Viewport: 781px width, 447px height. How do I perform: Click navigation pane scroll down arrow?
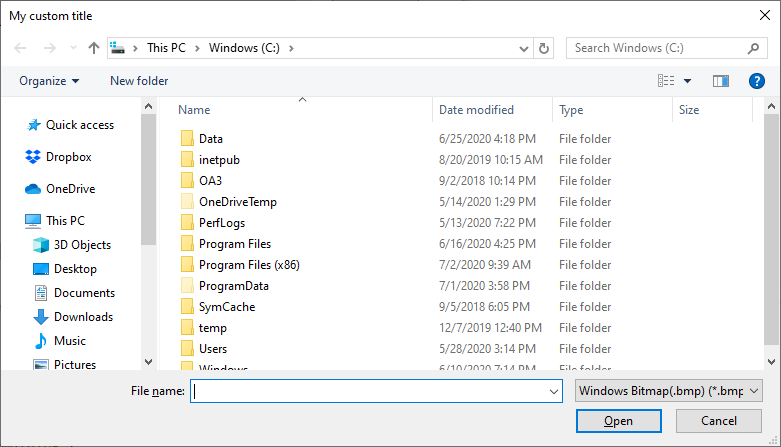pyautogui.click(x=148, y=362)
